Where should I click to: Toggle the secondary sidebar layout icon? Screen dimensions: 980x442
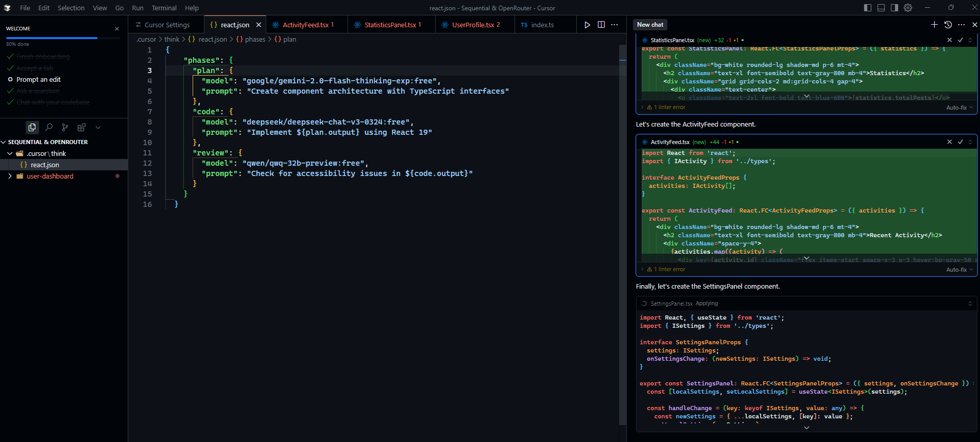[895, 8]
